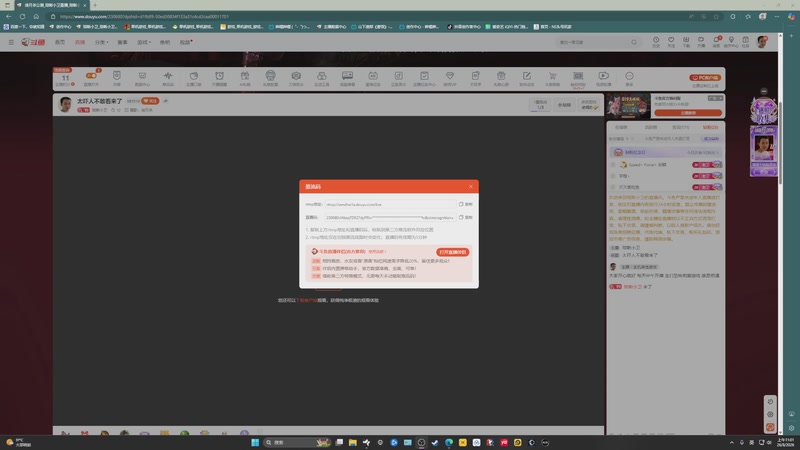
Task: Open the 赛事 events menu item
Action: 122,42
